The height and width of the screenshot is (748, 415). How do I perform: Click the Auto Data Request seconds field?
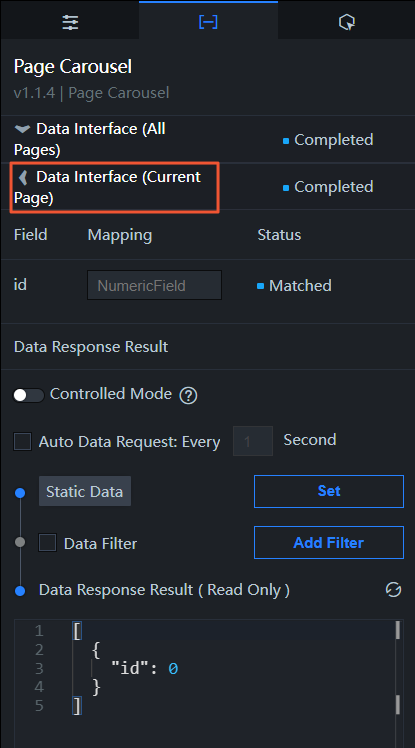click(253, 441)
